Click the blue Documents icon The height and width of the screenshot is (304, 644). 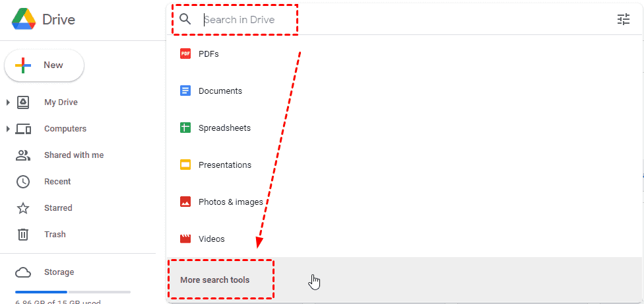(x=185, y=91)
